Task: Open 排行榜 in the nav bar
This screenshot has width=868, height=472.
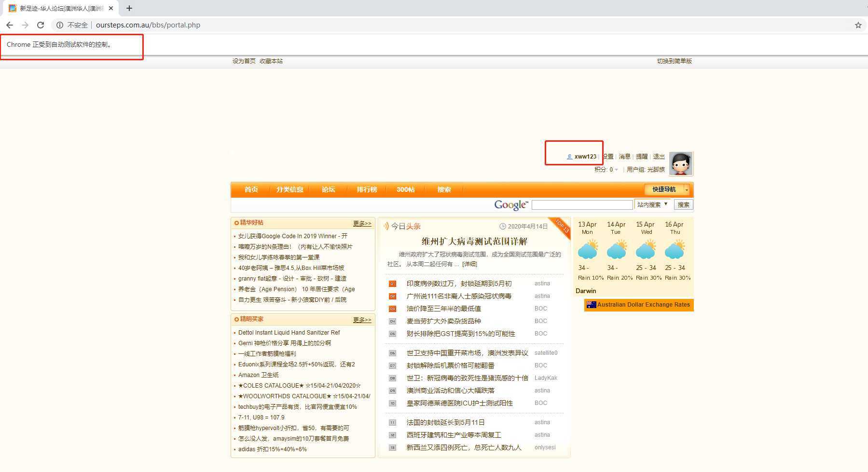Action: point(367,189)
